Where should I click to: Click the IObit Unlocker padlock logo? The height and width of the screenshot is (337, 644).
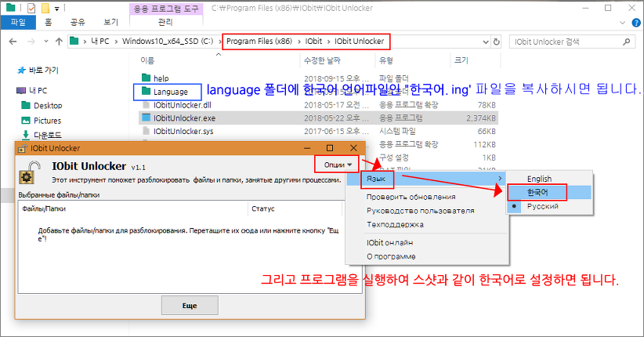tap(30, 172)
